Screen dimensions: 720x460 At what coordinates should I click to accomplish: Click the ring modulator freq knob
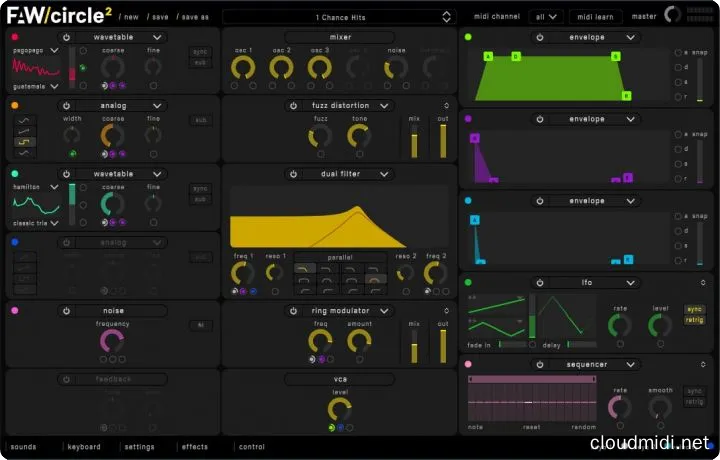[320, 340]
